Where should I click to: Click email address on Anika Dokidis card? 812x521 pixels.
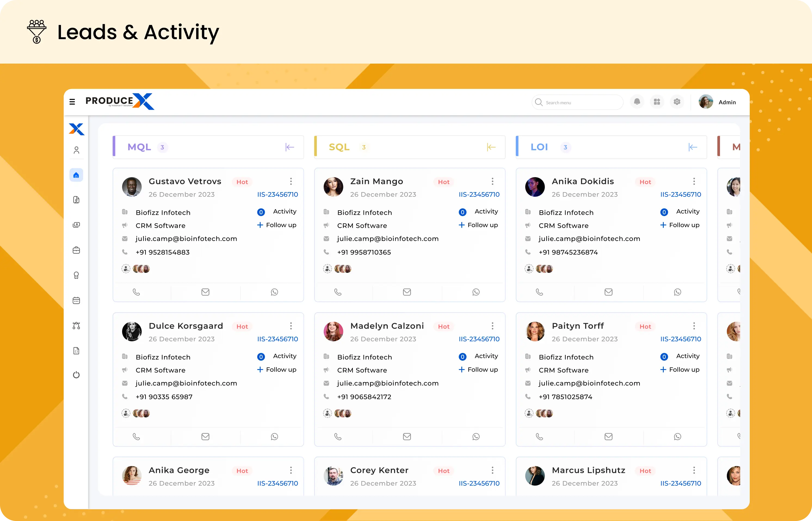[x=589, y=239]
